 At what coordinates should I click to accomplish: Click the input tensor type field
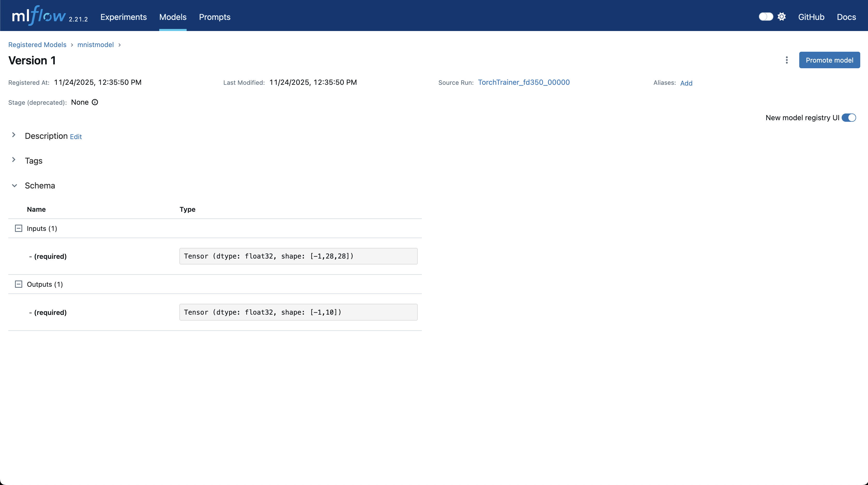coord(298,256)
